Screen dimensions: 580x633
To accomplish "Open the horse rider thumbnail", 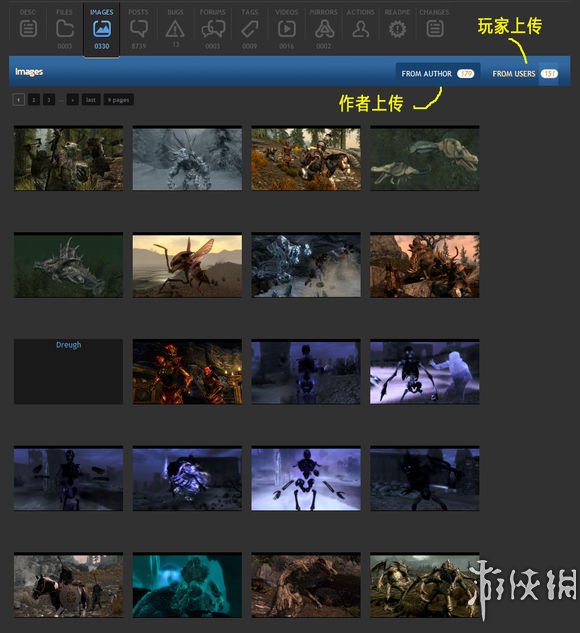I will [69, 585].
